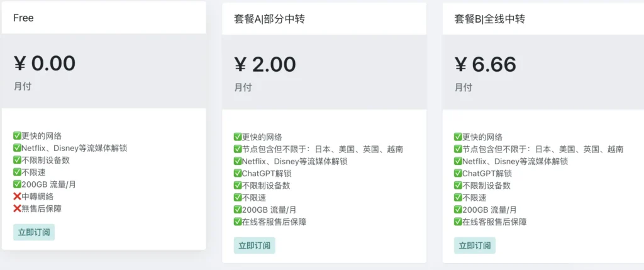The height and width of the screenshot is (270, 644).
Task: Click the red cross beside 中轉網絡
Action: click(17, 197)
